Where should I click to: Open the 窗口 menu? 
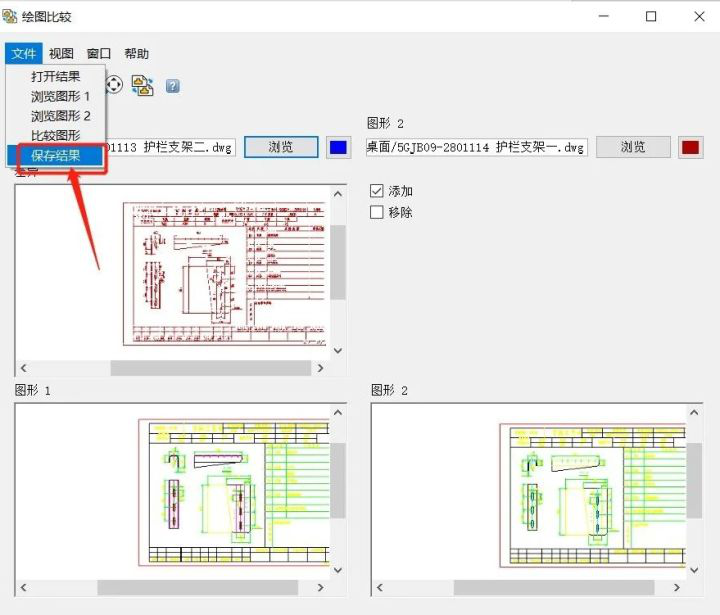[99, 54]
